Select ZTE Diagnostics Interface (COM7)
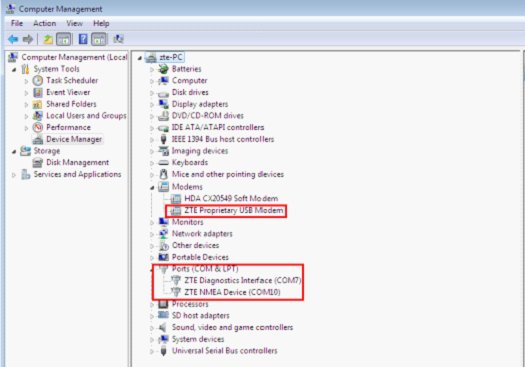This screenshot has height=367, width=525. (243, 280)
